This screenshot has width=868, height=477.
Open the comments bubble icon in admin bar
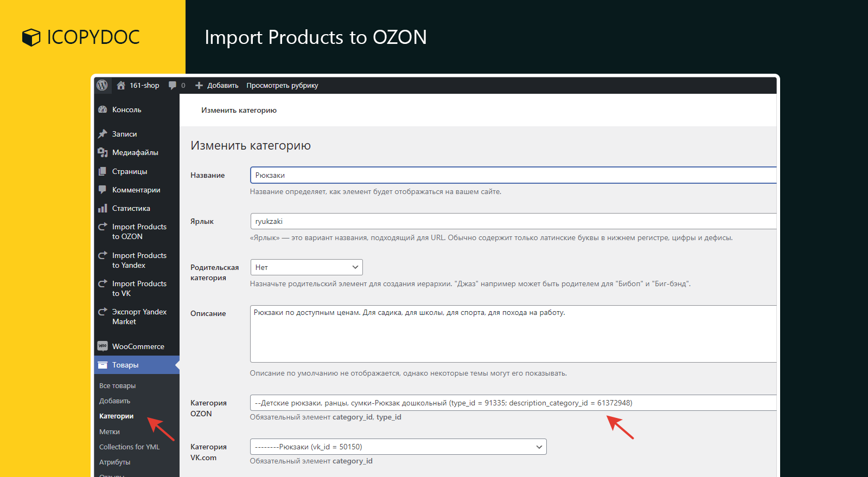[x=173, y=85]
